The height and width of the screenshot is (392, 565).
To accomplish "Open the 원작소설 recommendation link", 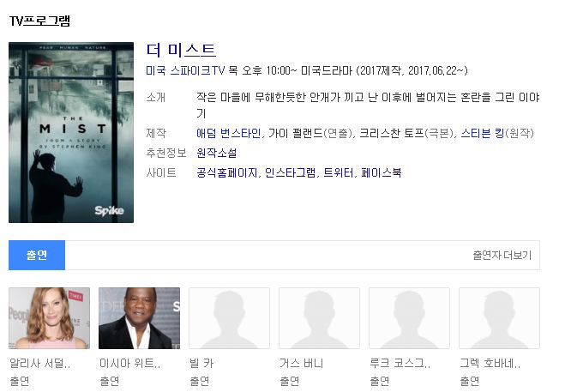I will (x=217, y=153).
